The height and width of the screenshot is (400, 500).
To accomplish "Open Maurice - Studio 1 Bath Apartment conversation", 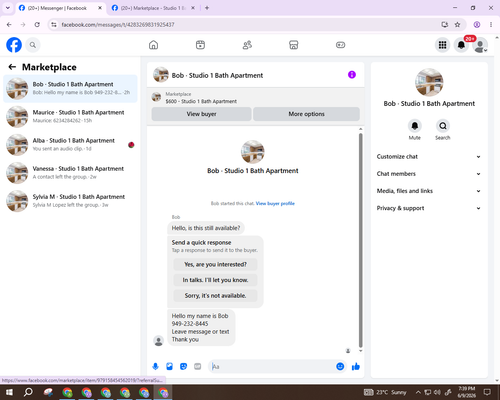I will (x=70, y=117).
